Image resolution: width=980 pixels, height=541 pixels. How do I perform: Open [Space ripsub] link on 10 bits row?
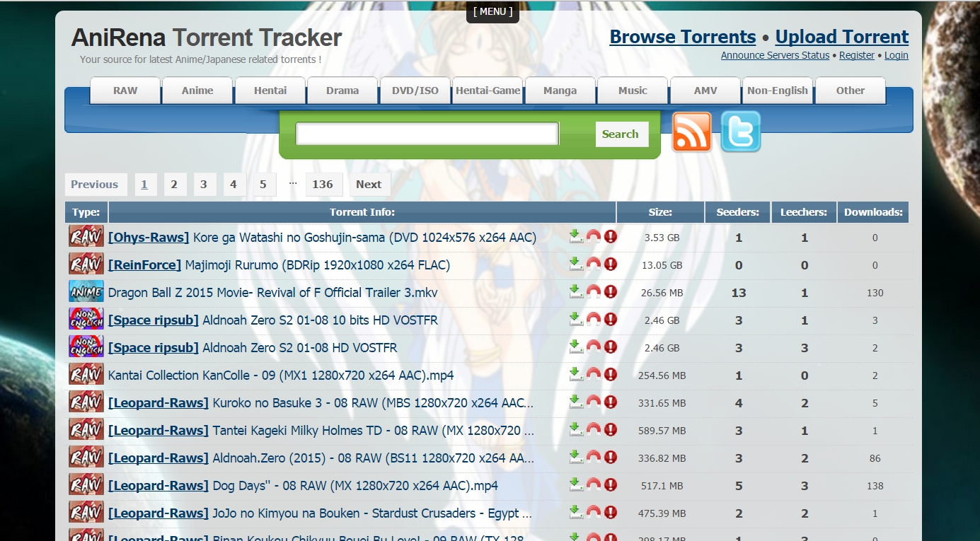[x=154, y=320]
